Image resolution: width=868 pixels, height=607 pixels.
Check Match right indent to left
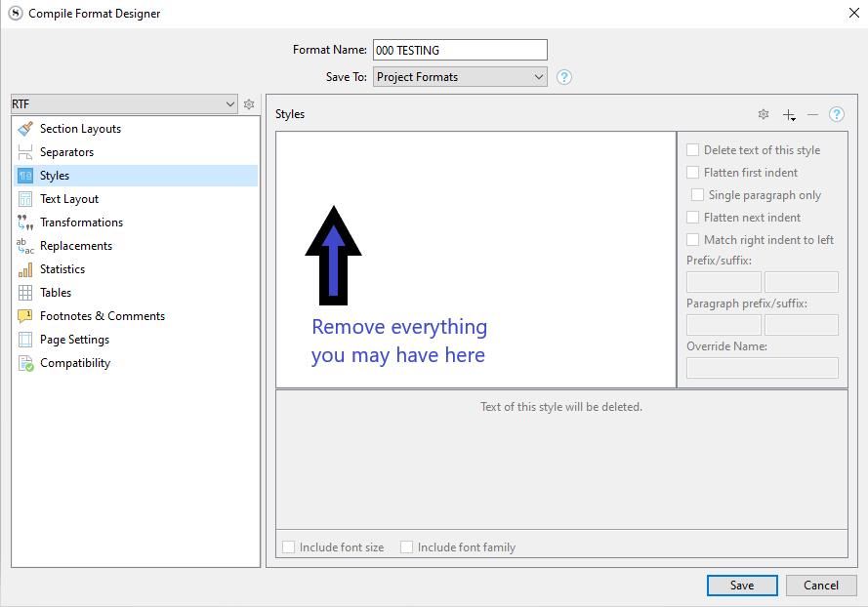point(693,240)
